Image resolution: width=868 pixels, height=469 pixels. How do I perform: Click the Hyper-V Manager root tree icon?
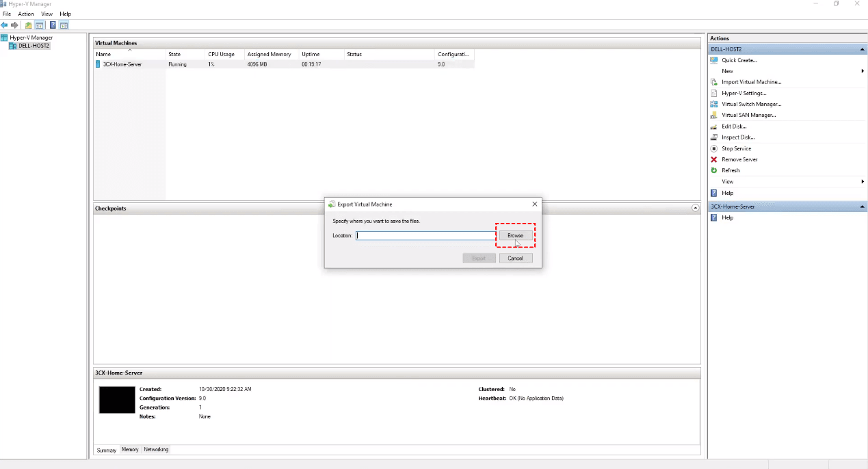(4, 38)
